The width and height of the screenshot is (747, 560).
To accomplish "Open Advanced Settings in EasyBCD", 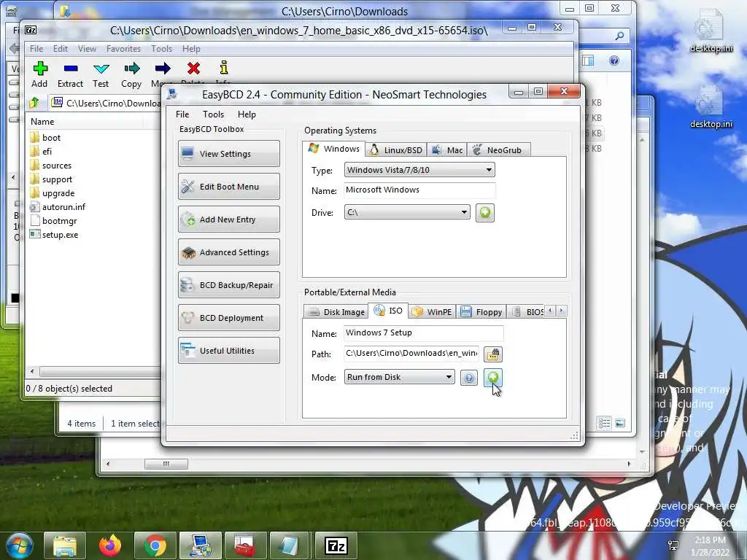I will 228,252.
